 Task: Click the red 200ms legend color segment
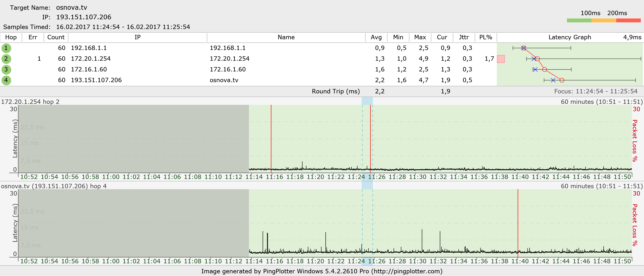(628, 20)
